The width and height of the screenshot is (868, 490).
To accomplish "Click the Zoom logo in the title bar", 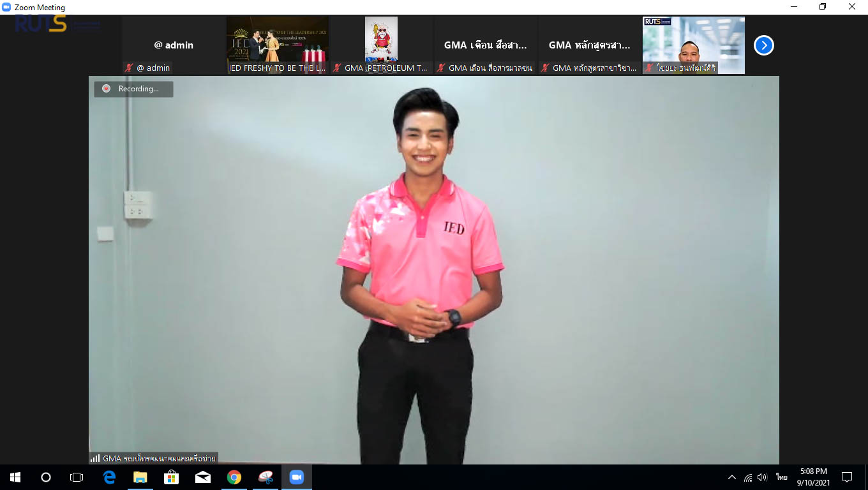I will pos(7,7).
